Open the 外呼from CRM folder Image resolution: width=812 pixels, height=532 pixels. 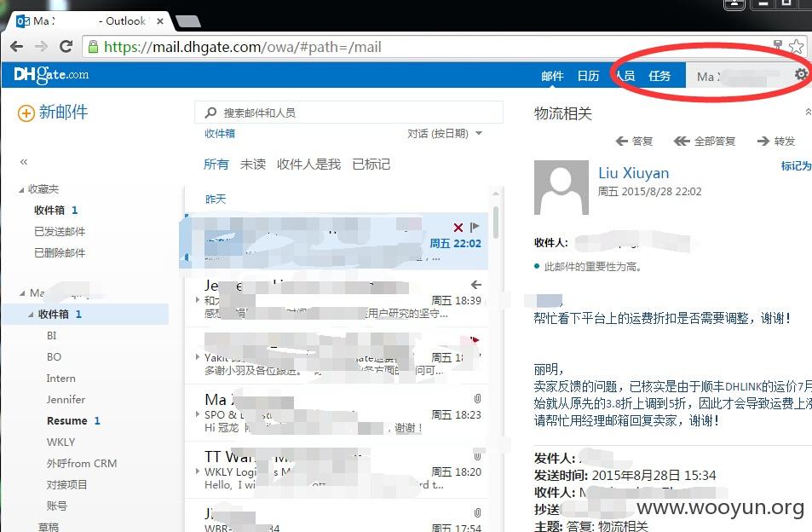pos(81,463)
